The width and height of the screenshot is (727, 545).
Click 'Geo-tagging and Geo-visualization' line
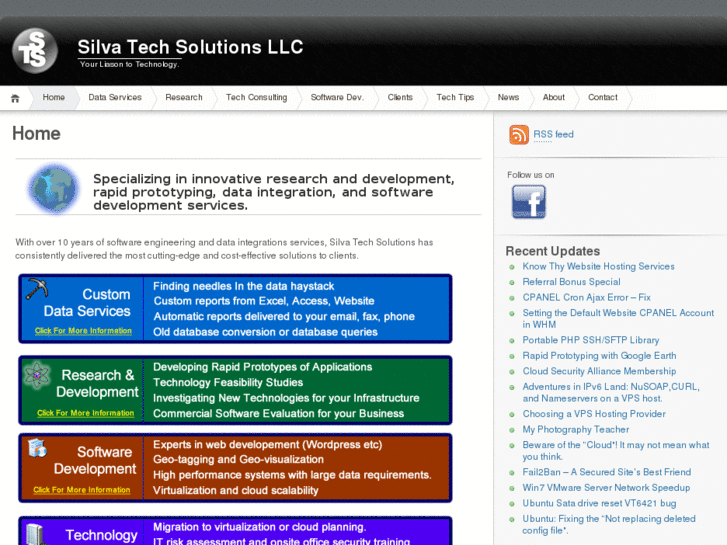[238, 459]
